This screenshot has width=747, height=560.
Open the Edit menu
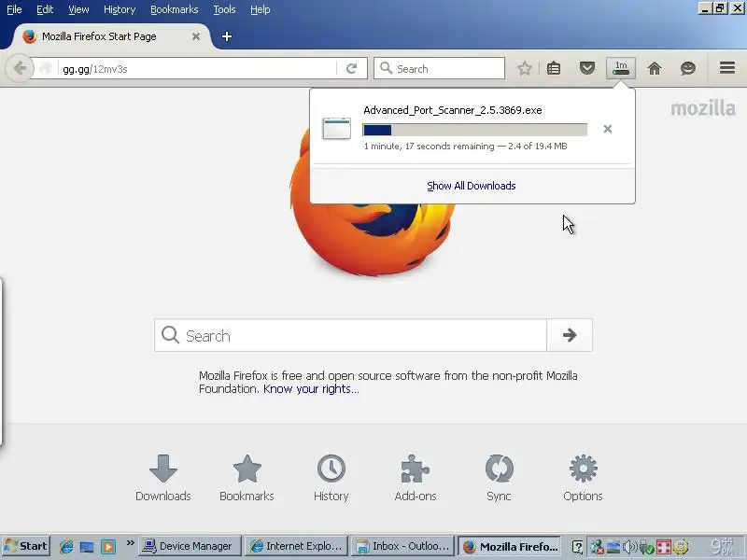pos(45,9)
